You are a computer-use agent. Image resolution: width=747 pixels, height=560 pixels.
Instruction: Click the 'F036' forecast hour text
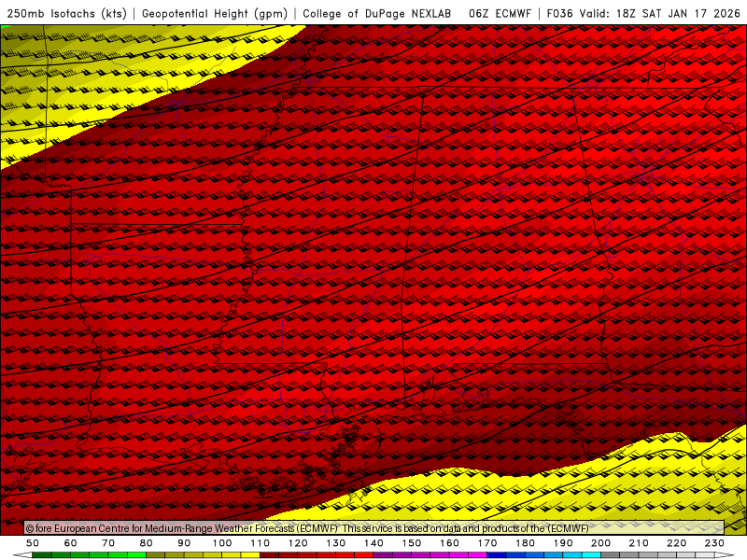pos(559,14)
